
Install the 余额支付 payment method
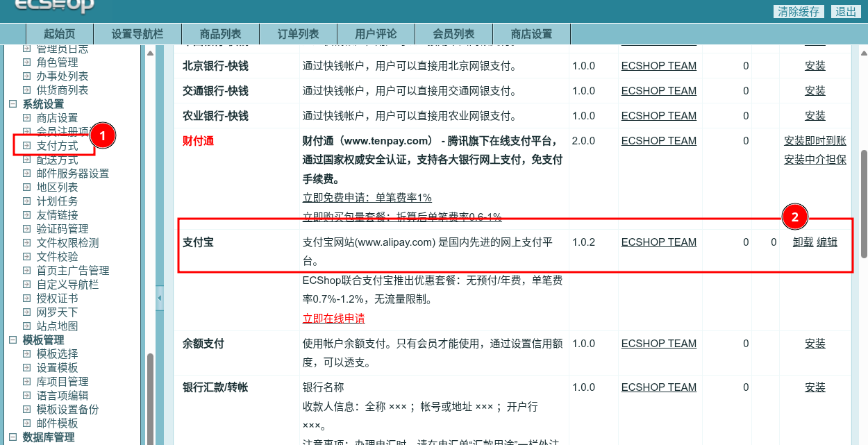(815, 344)
